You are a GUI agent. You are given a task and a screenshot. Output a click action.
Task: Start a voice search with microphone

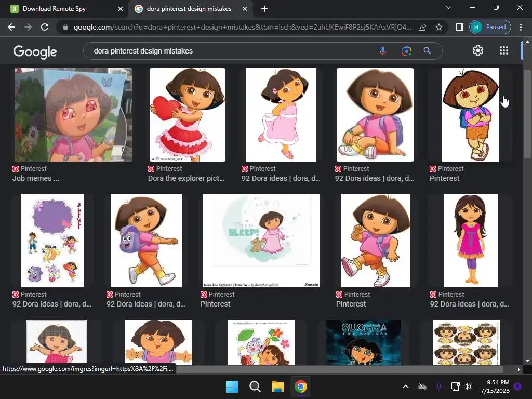[x=383, y=51]
